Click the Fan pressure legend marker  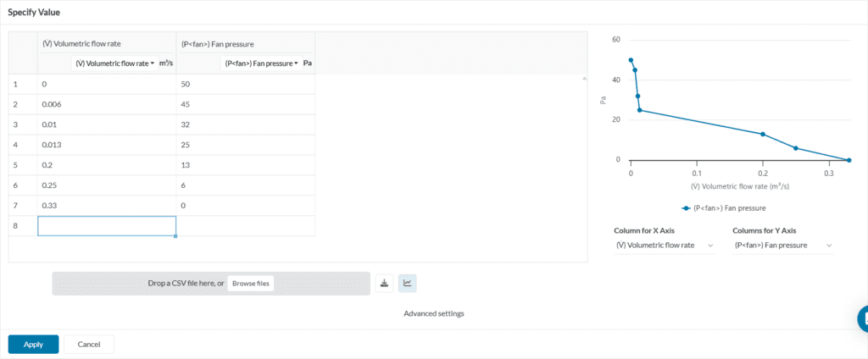(x=686, y=207)
